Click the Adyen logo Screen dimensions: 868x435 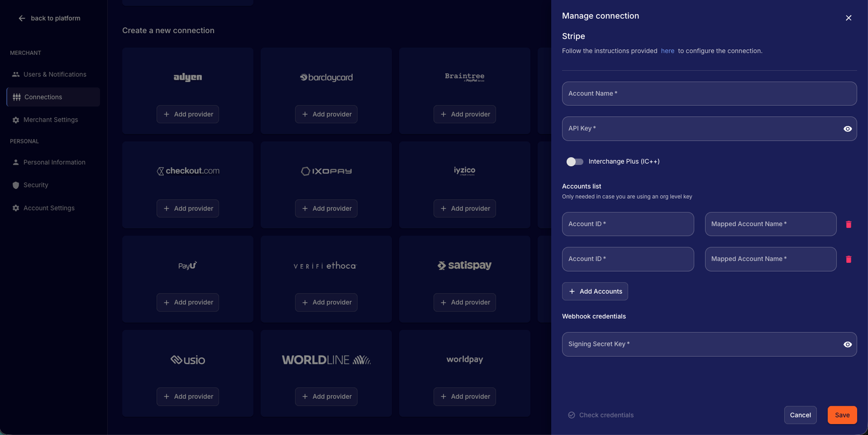(x=188, y=77)
